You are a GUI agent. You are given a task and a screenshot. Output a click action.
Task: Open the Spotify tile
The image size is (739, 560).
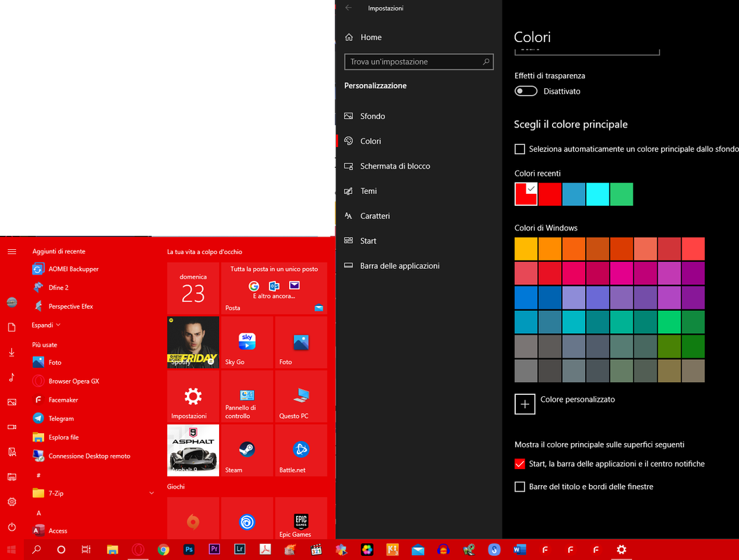pyautogui.click(x=193, y=342)
